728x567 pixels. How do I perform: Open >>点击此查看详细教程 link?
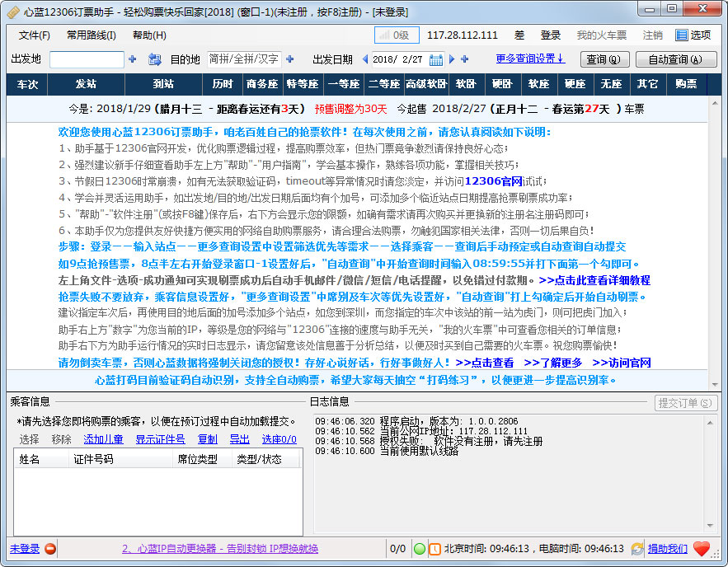pos(594,280)
